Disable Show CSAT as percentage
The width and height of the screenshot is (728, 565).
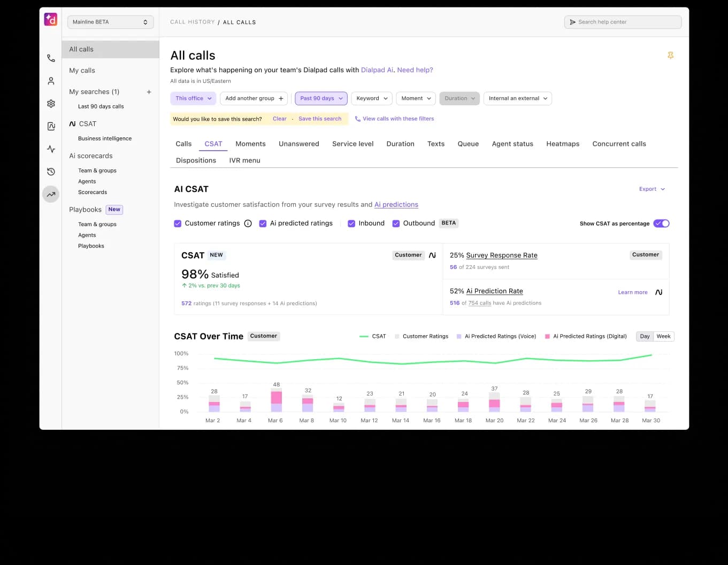661,223
